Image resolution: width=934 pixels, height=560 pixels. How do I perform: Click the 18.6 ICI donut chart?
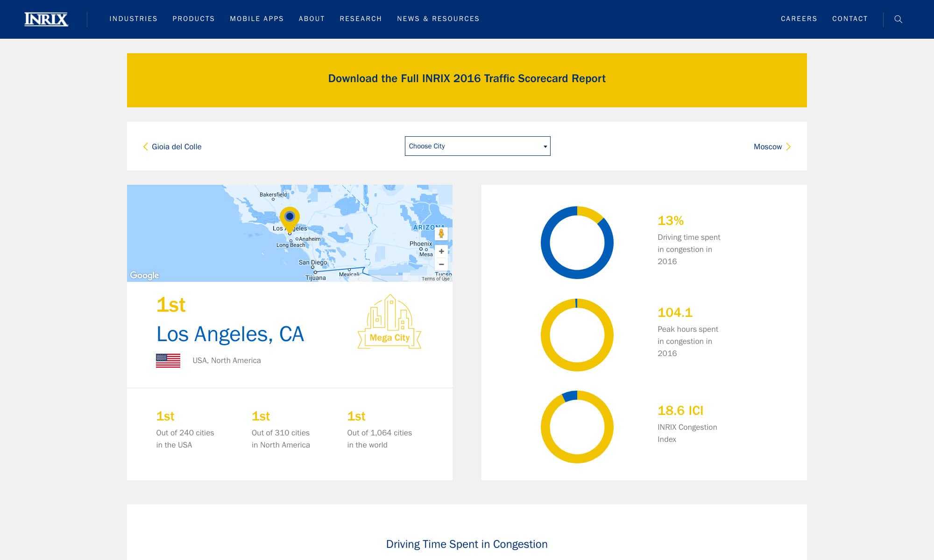(x=577, y=427)
